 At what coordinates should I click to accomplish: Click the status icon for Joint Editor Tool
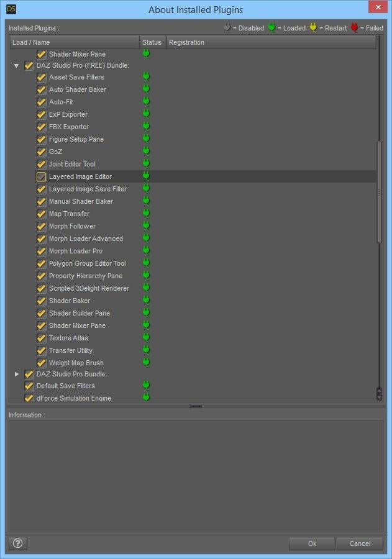(146, 163)
